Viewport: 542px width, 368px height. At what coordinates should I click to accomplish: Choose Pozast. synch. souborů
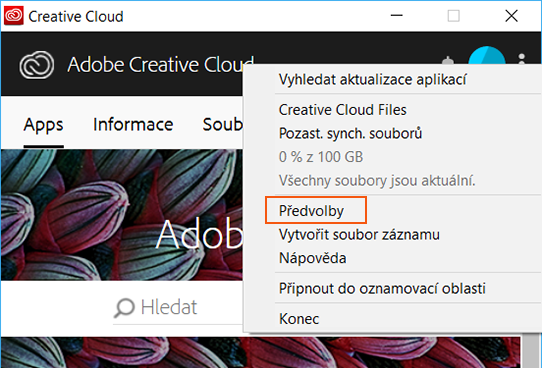(x=392, y=133)
